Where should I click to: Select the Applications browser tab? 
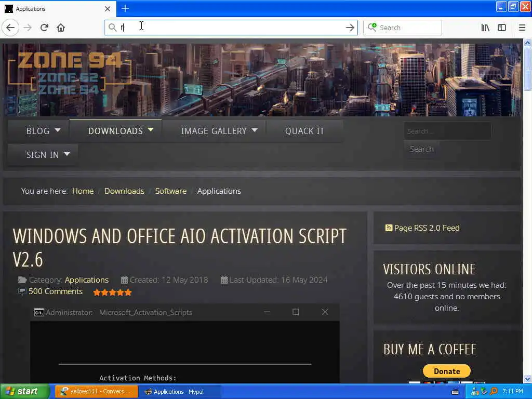[x=58, y=9]
